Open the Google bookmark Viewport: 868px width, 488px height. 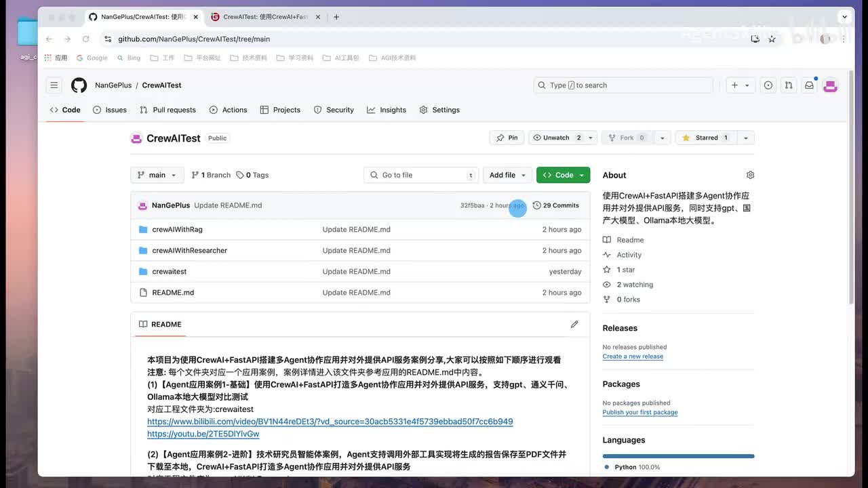92,58
